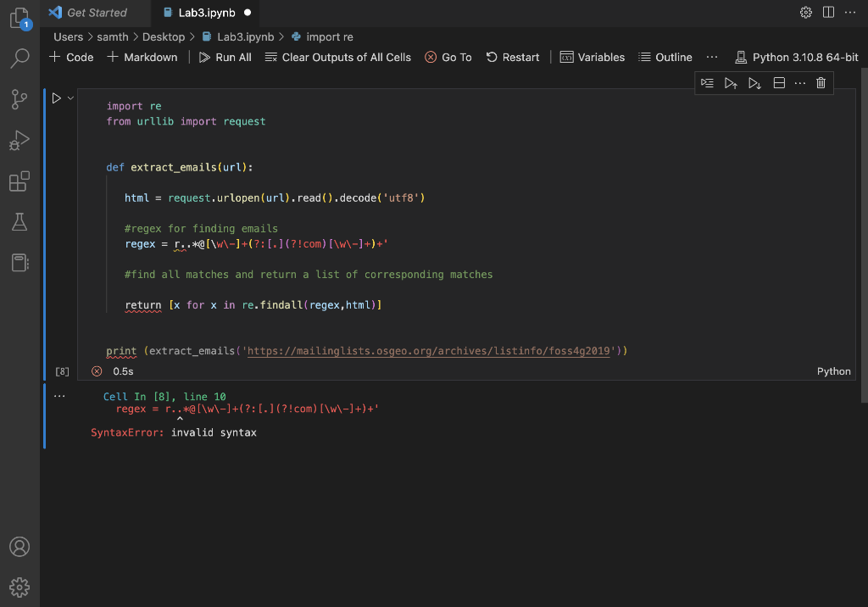Open the Source Control view icon
The image size is (868, 607).
pyautogui.click(x=19, y=99)
